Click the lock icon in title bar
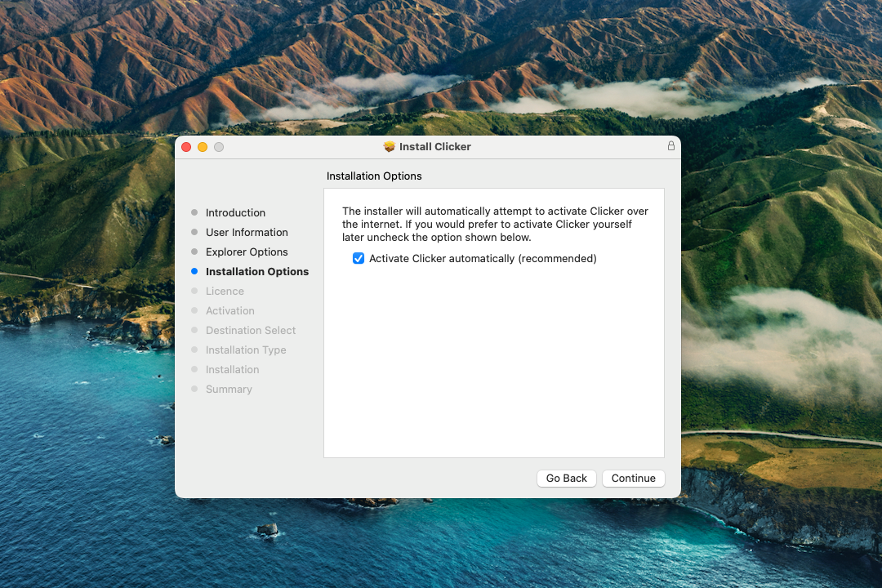 671,146
